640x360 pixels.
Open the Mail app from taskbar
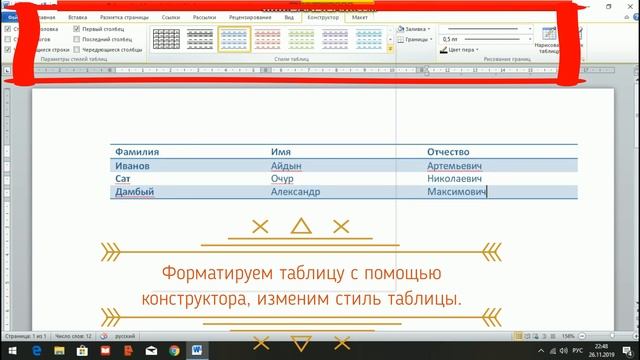click(x=151, y=351)
